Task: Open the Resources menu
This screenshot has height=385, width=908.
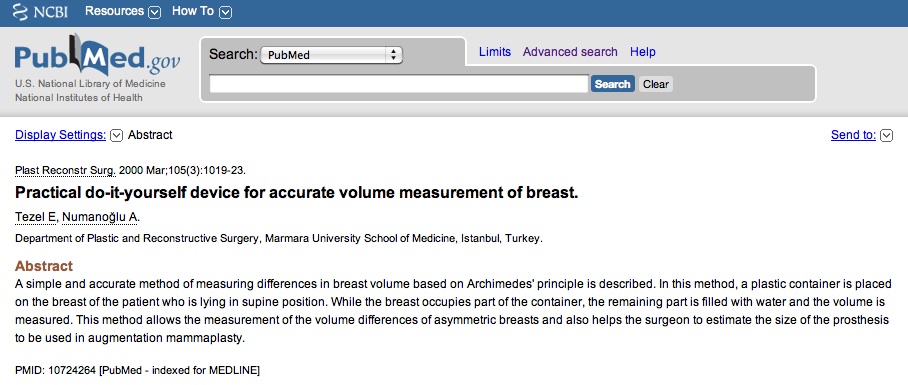Action: (115, 11)
